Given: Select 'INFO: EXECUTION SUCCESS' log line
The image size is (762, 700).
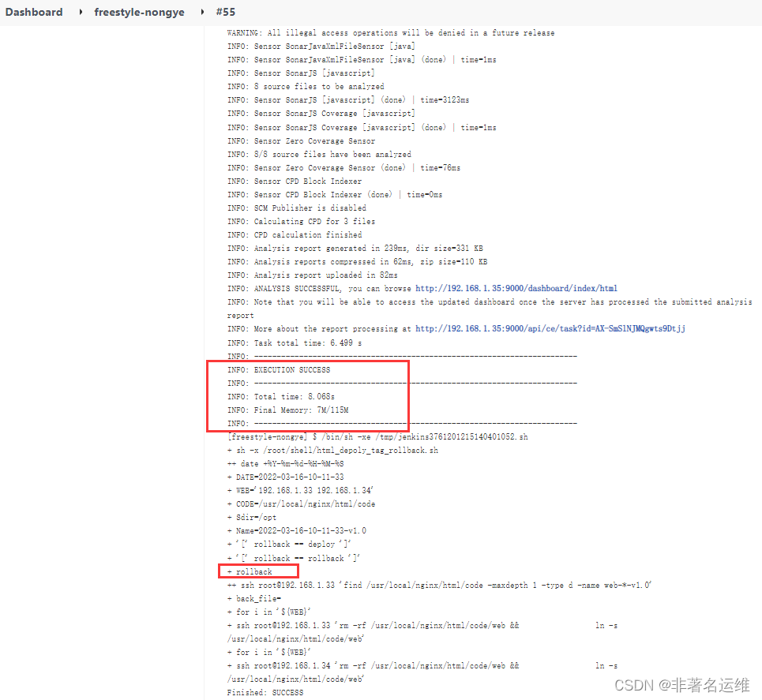Looking at the screenshot, I should tap(279, 369).
